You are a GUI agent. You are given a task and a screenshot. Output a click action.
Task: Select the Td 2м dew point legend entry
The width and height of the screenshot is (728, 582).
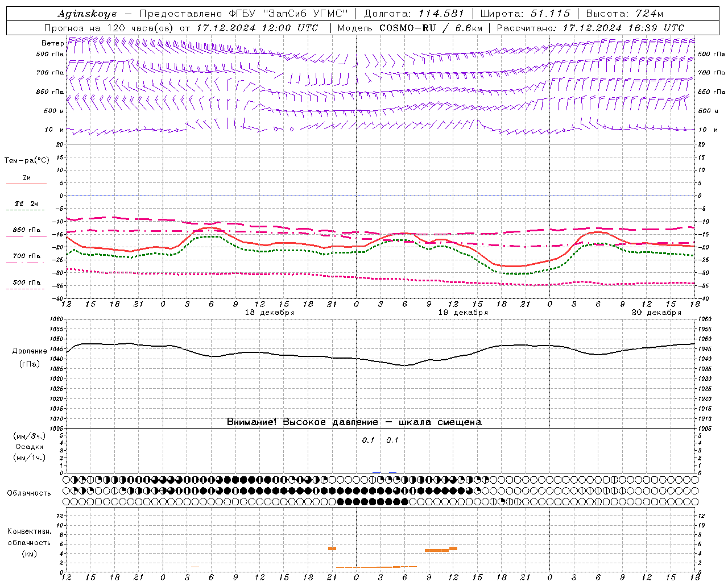click(x=26, y=203)
